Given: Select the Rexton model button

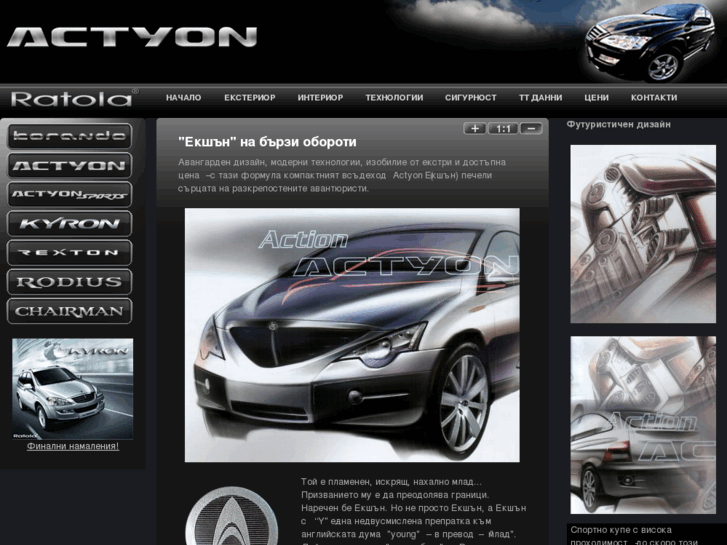Looking at the screenshot, I should (70, 253).
